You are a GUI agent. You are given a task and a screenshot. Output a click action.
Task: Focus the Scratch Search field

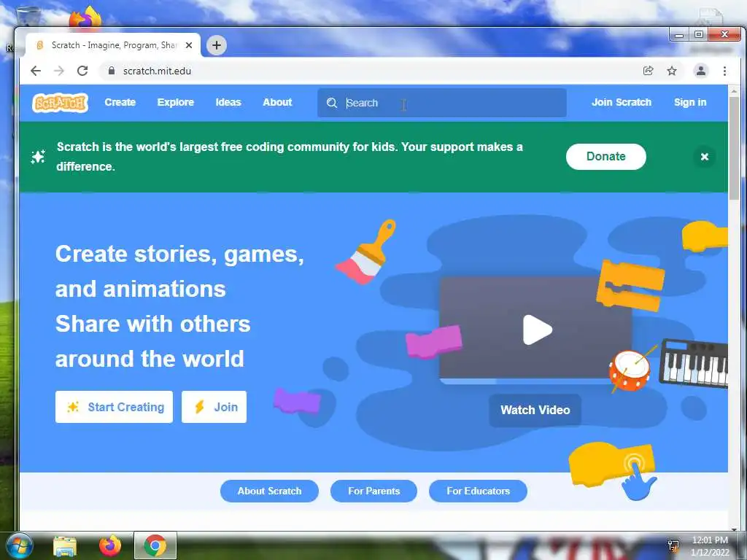click(x=442, y=103)
